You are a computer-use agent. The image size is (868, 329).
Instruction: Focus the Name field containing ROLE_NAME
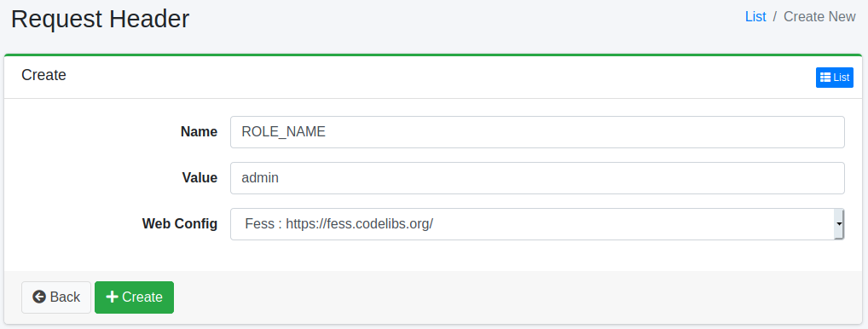pos(537,132)
